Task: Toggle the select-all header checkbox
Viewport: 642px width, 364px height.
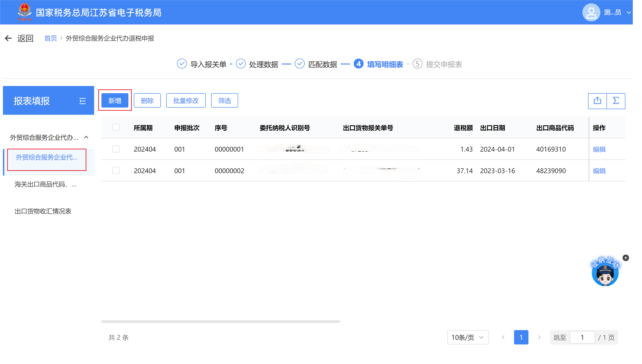Action: click(x=116, y=128)
